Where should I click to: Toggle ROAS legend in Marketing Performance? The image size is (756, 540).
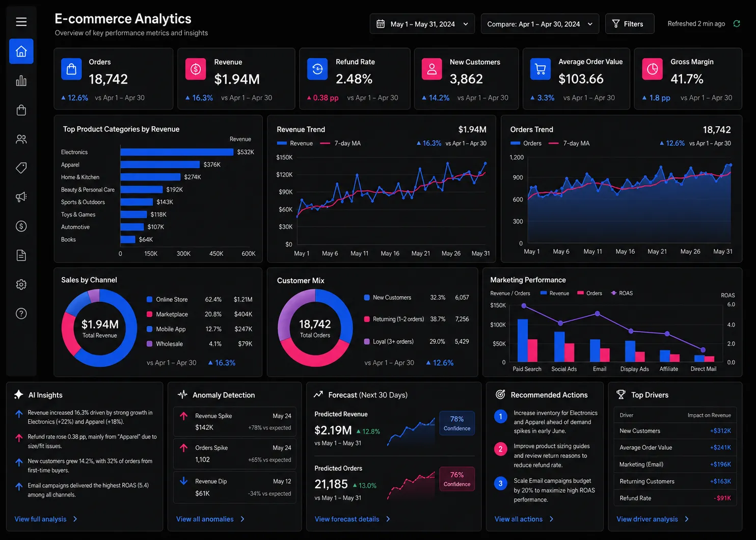click(x=622, y=293)
